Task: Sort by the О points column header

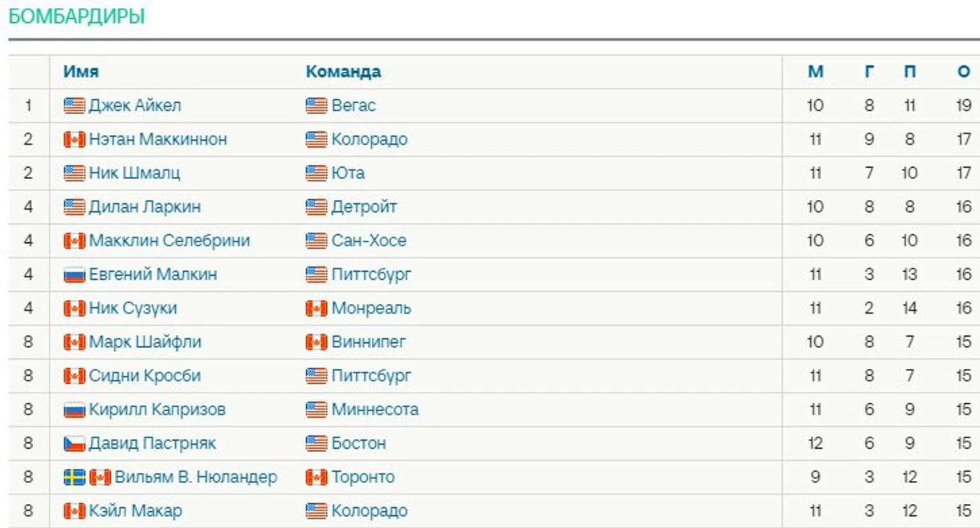Action: click(964, 72)
